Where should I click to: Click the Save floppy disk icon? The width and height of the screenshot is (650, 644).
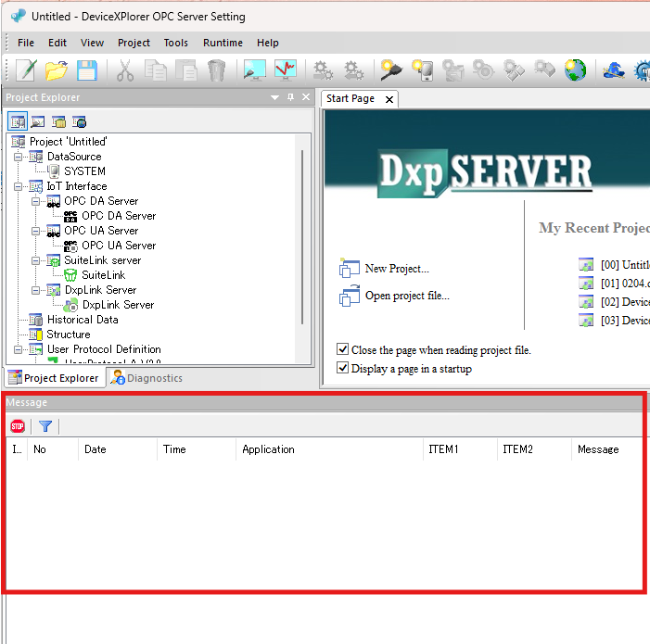(86, 70)
